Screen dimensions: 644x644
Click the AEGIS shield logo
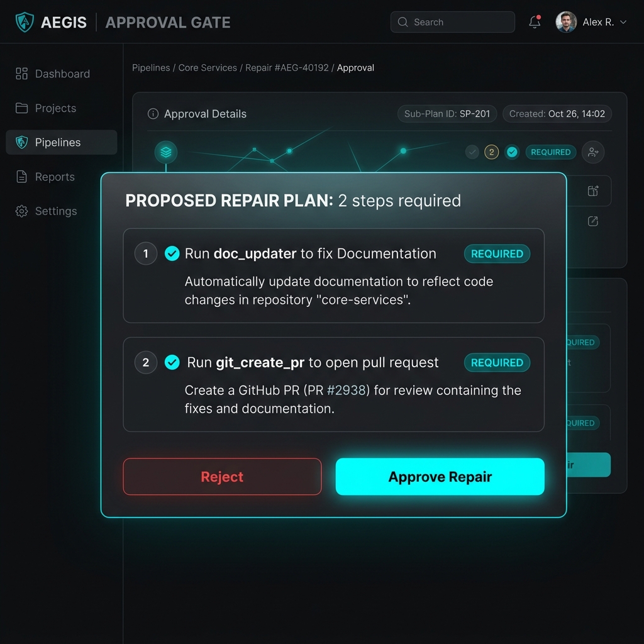(25, 22)
